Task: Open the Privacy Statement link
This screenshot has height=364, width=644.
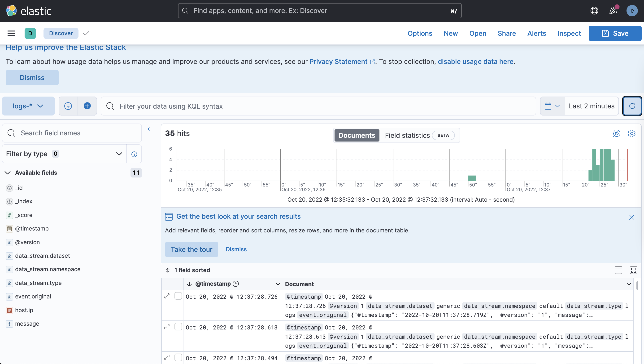Action: click(x=338, y=62)
